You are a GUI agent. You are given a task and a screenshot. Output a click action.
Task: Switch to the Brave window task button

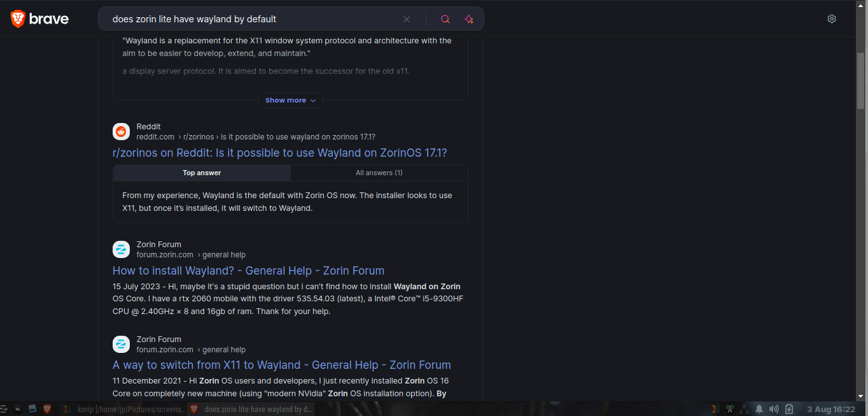tap(251, 409)
